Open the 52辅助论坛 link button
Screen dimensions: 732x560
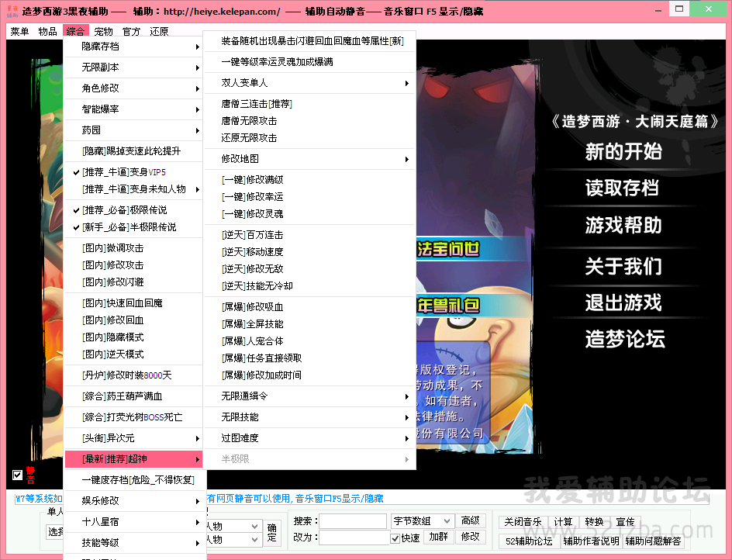[529, 541]
